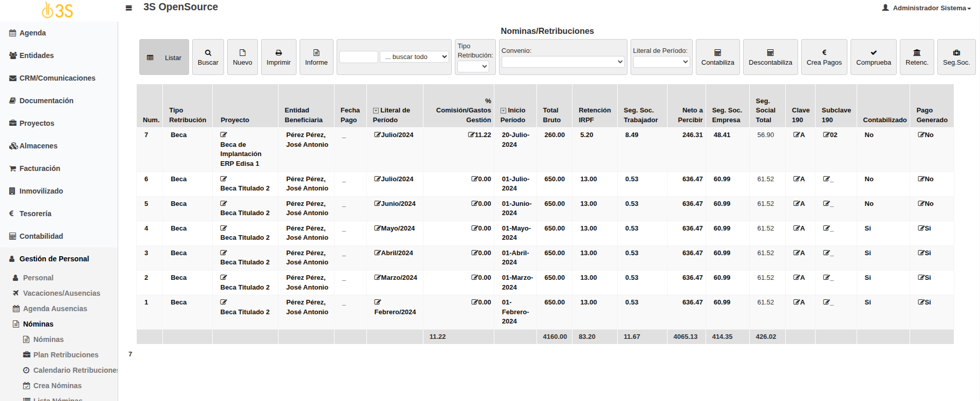Viewport: 980px width, 401px height.
Task: Expand the Convenio dropdown
Action: coord(563,62)
